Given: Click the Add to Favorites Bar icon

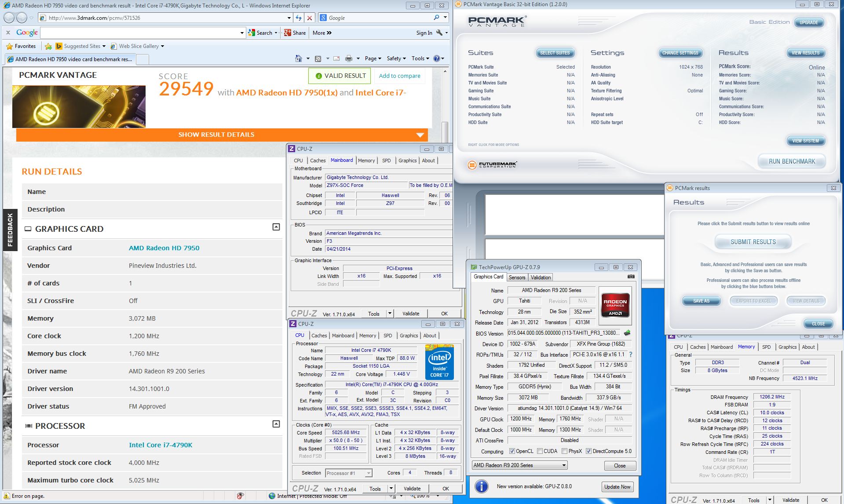Looking at the screenshot, I should click(x=48, y=46).
